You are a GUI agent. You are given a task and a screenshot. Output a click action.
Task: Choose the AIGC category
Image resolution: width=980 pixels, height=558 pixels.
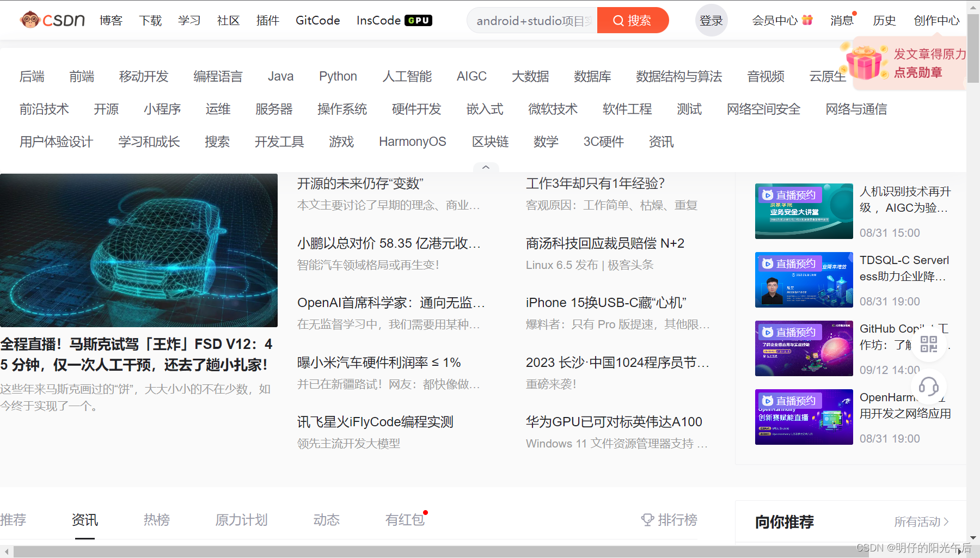click(x=471, y=76)
